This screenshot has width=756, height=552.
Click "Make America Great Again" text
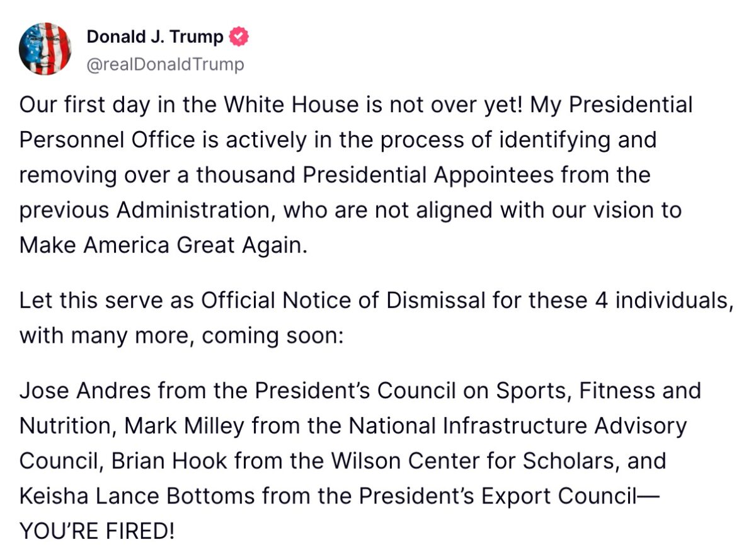coord(163,245)
